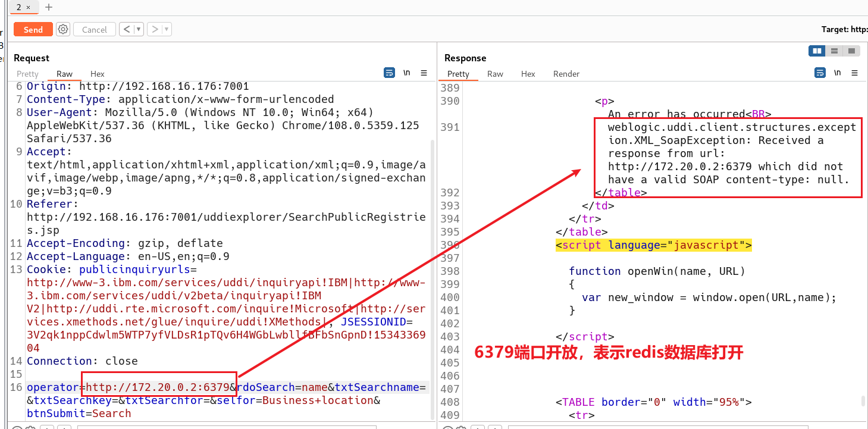Switch Response view to Pretty tab
Viewport: 868px width, 429px height.
click(458, 74)
